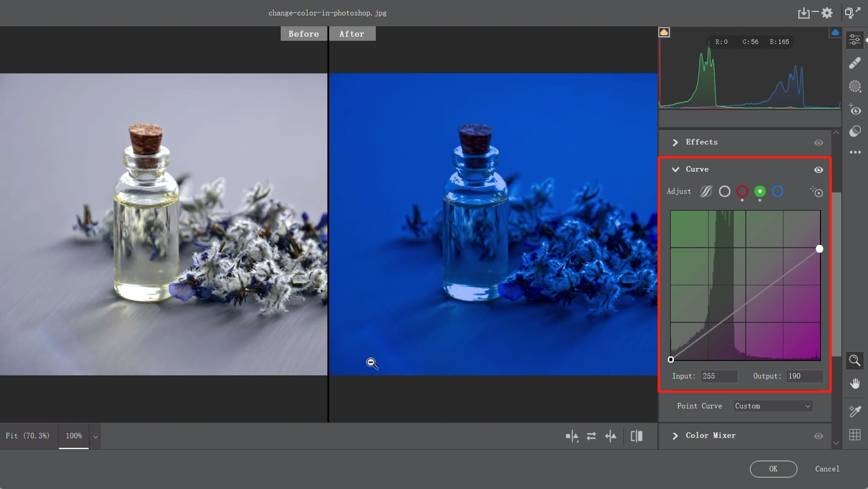
Task: Toggle shadow clipping warning in histogram
Action: 664,33
